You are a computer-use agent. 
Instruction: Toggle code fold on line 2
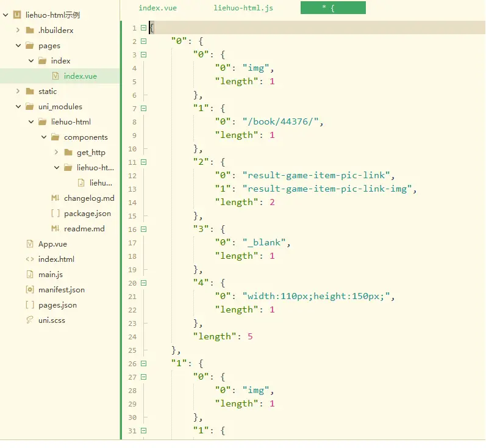coord(144,42)
